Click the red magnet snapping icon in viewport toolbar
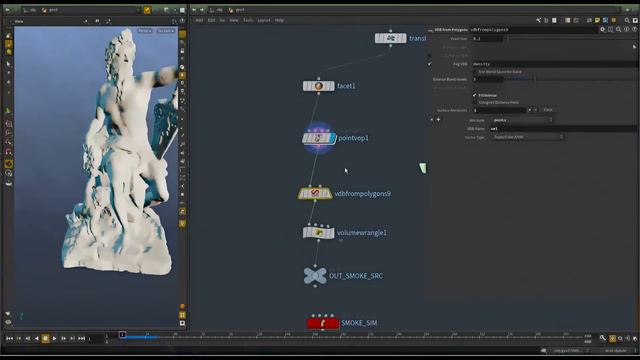The width and height of the screenshot is (640, 360). (9, 152)
